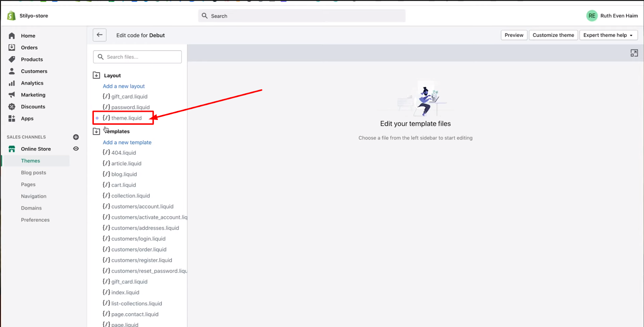Click the Search files input
Image resolution: width=644 pixels, height=327 pixels.
tap(137, 57)
